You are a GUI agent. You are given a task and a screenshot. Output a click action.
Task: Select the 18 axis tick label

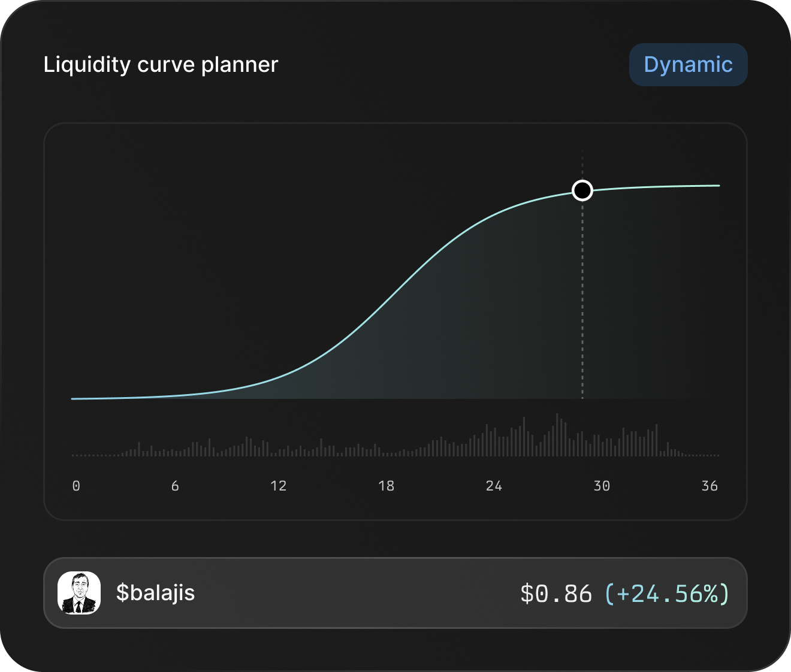pos(387,486)
